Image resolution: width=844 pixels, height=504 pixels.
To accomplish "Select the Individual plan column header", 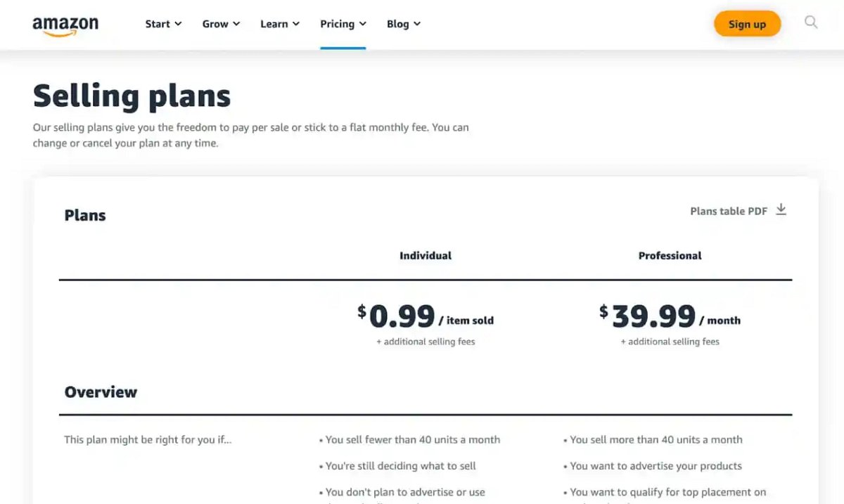I will tap(426, 255).
